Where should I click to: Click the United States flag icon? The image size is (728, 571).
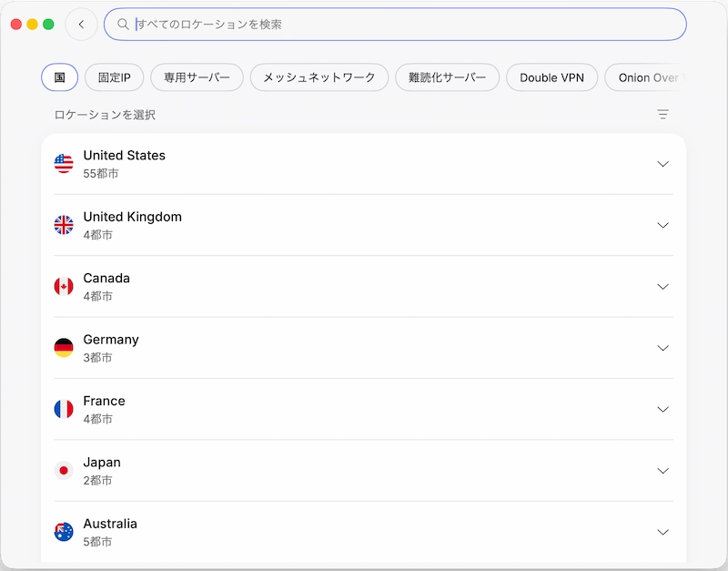pos(64,164)
